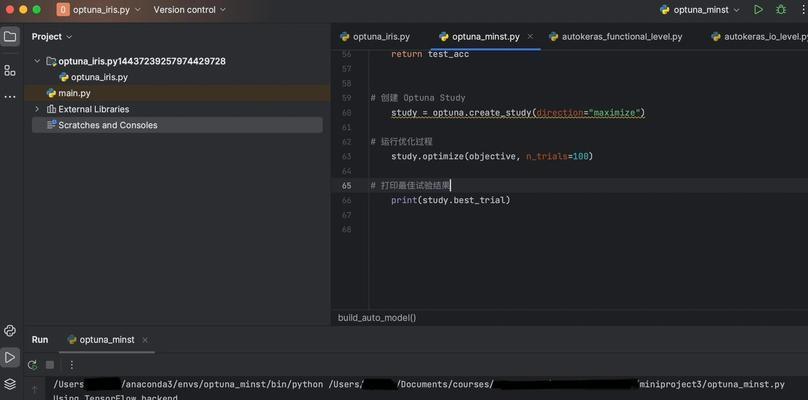The width and height of the screenshot is (808, 400).
Task: Open the Version control dropdown
Action: click(x=190, y=10)
